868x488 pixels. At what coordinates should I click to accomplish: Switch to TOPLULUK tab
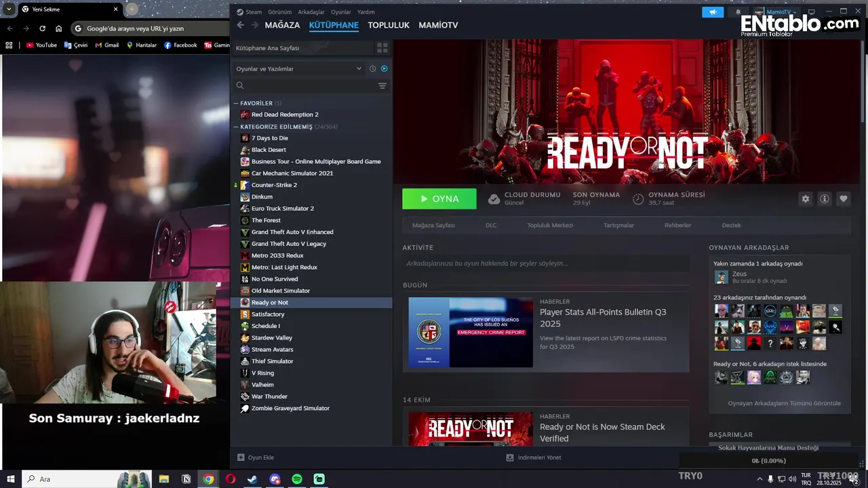[389, 25]
